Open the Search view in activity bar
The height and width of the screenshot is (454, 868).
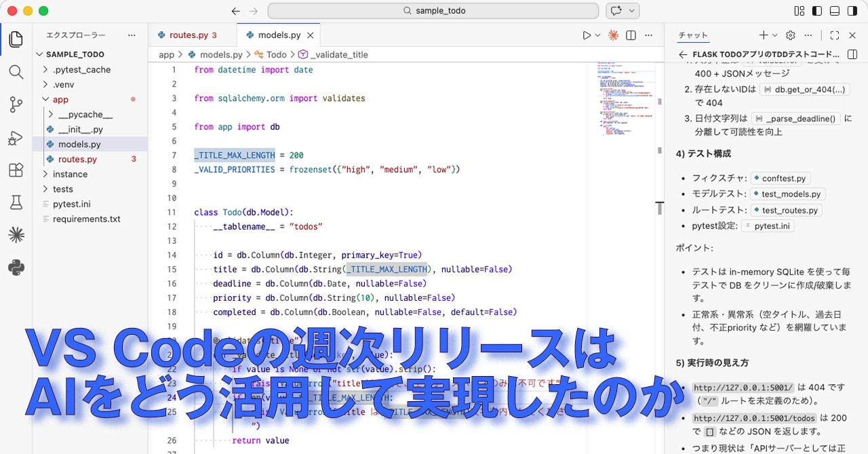point(16,73)
